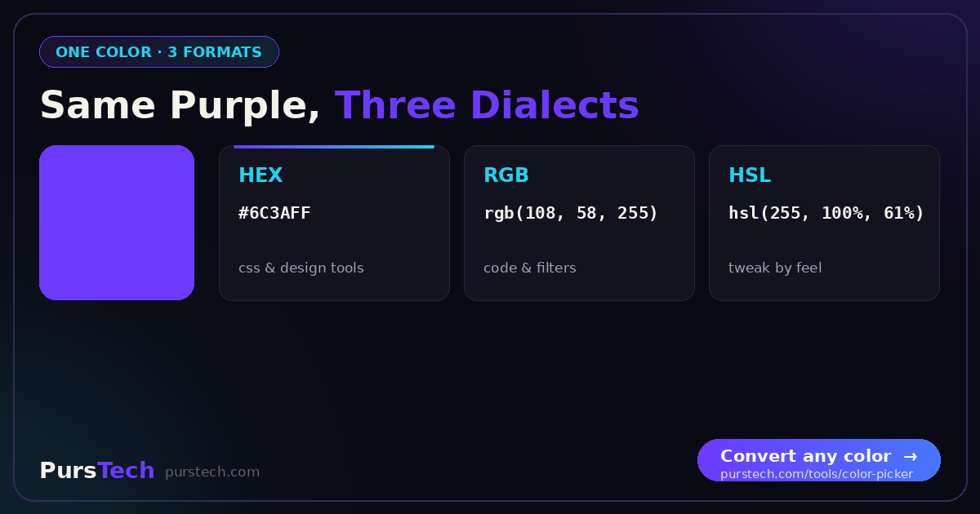Click the 'Same Purple,' white headline text
The image size is (980, 514).
click(180, 106)
